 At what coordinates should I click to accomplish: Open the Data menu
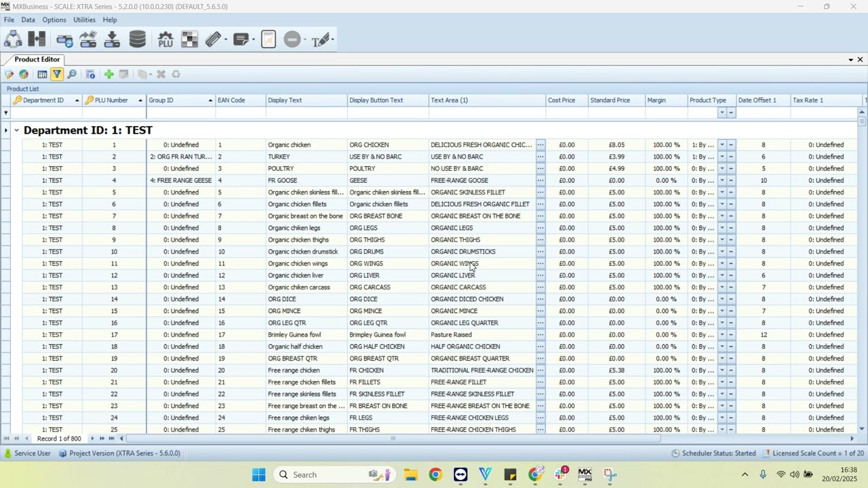point(28,20)
